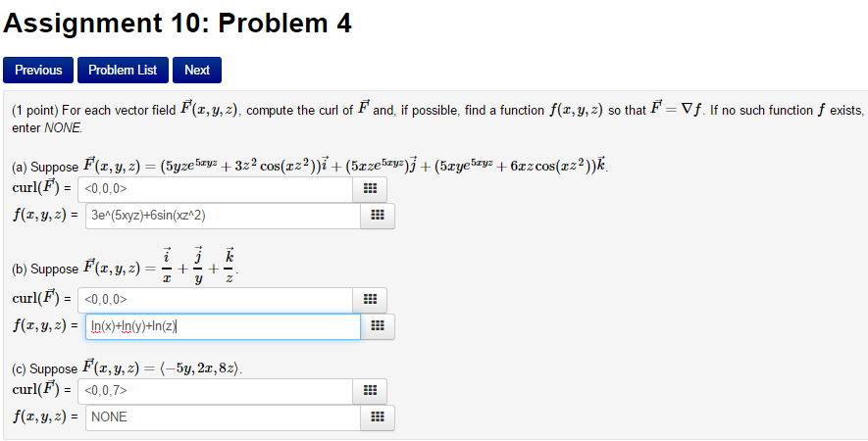Go to the Next problem
Screen dimensions: 868x441
click(197, 71)
